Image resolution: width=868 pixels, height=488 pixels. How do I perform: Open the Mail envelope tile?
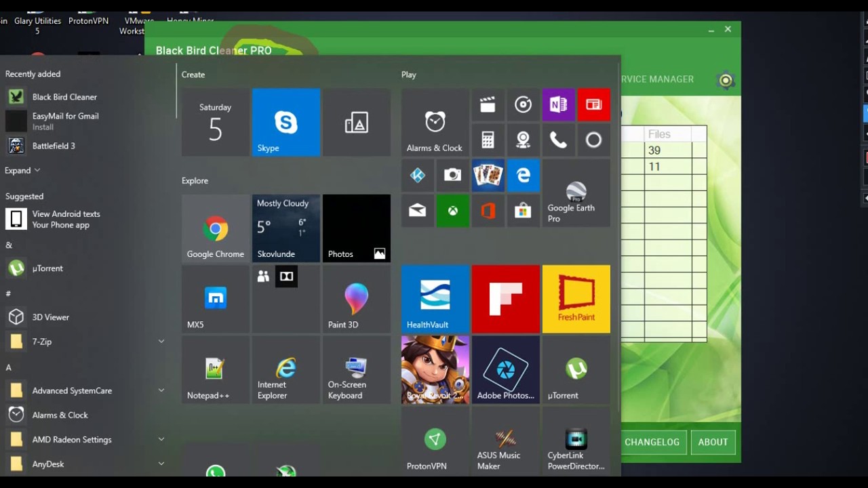click(417, 211)
